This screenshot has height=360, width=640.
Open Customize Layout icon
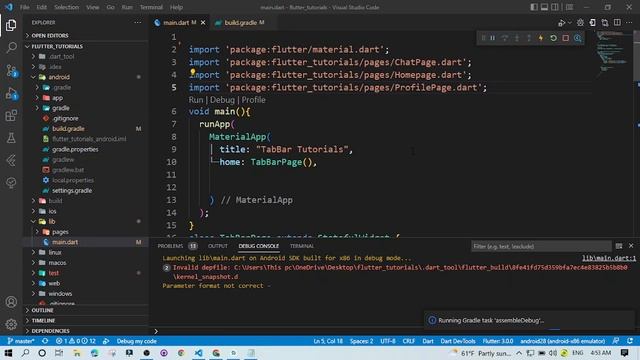(x=569, y=7)
